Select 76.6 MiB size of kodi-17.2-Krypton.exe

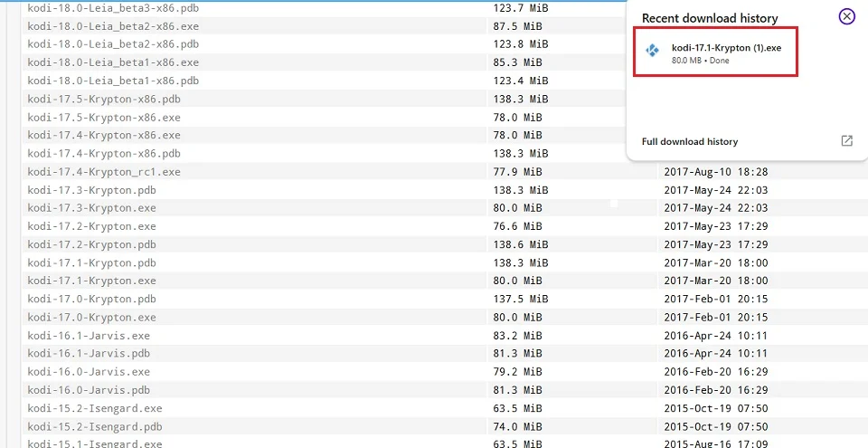pyautogui.click(x=517, y=226)
